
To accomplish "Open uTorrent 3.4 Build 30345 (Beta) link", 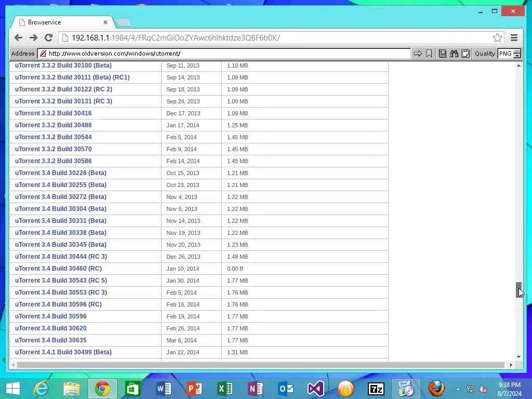I will coord(61,244).
